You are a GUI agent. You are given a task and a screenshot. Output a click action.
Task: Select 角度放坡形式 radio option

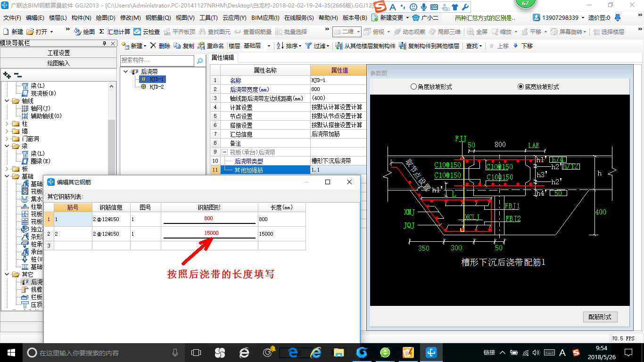pyautogui.click(x=432, y=87)
